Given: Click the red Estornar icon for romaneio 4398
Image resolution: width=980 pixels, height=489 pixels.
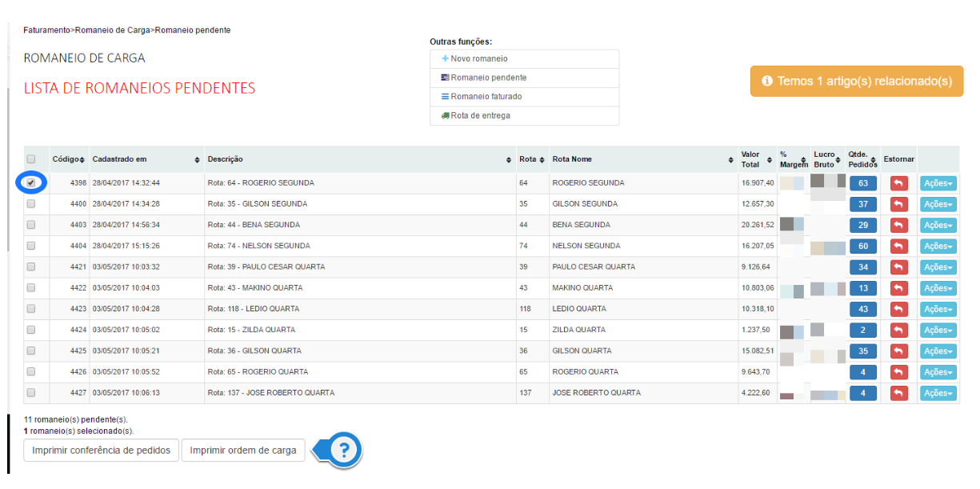Looking at the screenshot, I should point(898,183).
